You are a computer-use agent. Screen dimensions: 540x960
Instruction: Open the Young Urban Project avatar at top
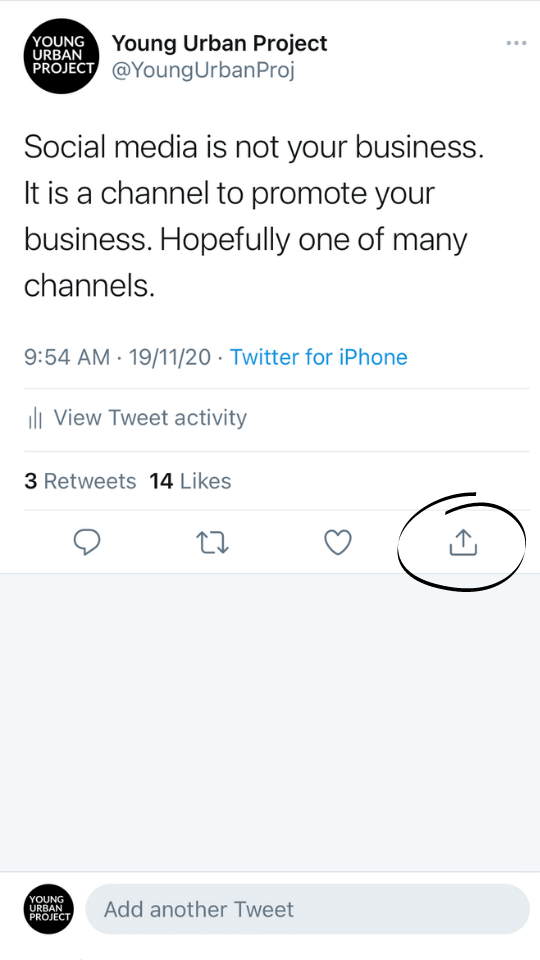click(61, 56)
